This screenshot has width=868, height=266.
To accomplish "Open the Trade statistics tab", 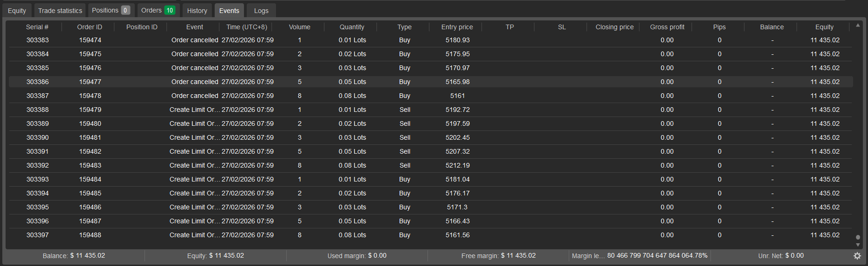I will pyautogui.click(x=60, y=11).
